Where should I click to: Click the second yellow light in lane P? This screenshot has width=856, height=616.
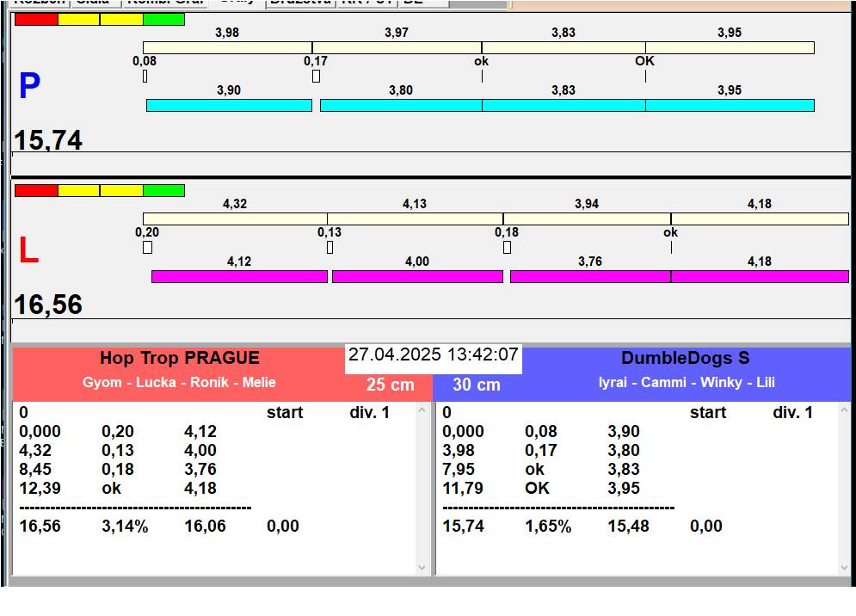(121, 19)
